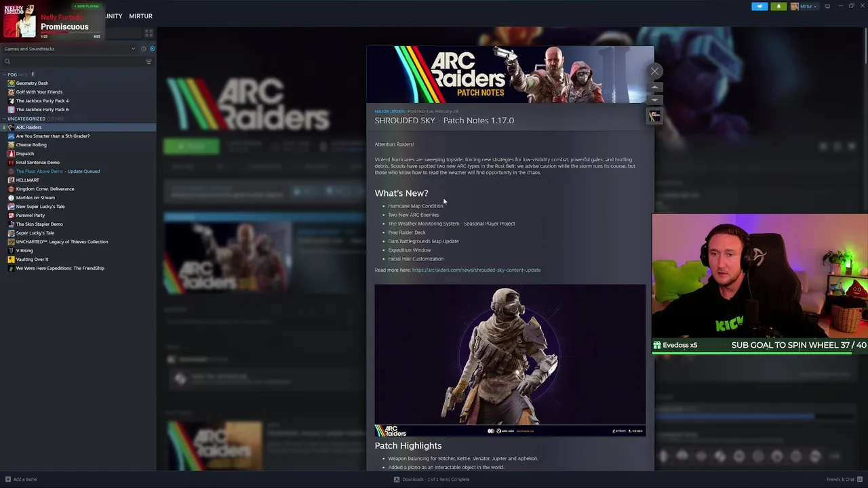Select ARC Raiders in the library list

(x=28, y=127)
